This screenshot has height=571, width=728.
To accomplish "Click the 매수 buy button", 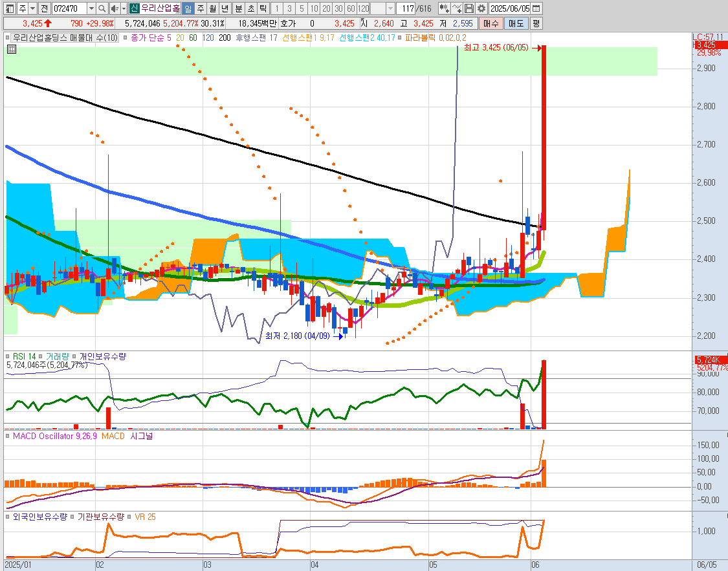I will point(491,23).
